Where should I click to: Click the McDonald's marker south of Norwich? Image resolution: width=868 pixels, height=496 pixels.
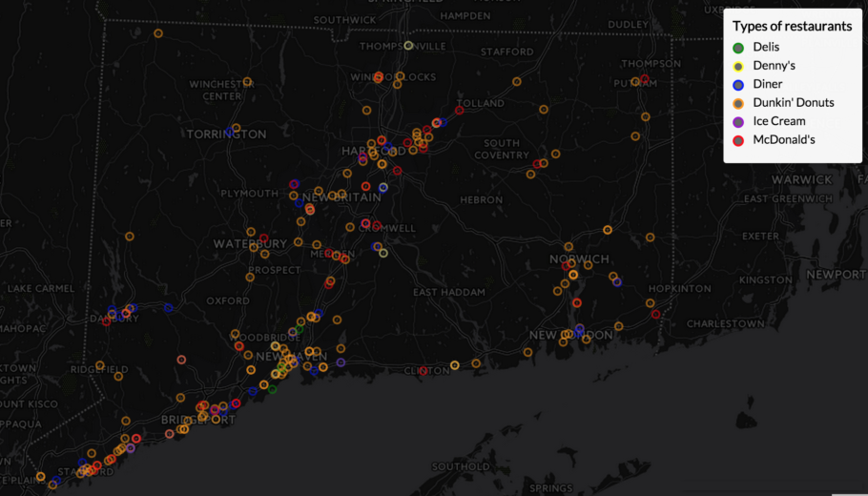pyautogui.click(x=577, y=302)
